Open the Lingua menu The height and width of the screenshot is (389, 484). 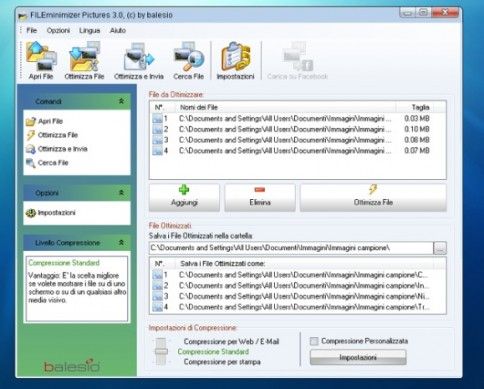click(x=90, y=30)
